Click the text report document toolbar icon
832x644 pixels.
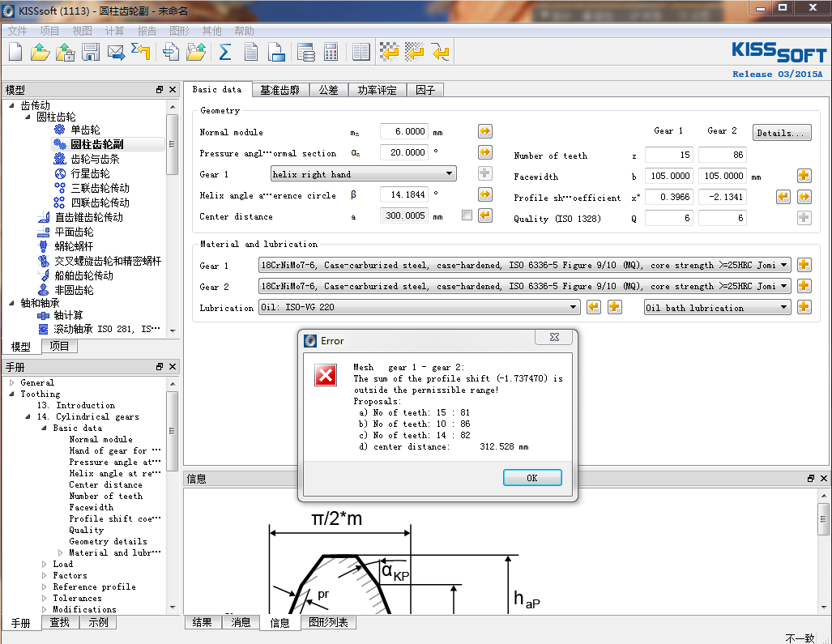click(251, 52)
